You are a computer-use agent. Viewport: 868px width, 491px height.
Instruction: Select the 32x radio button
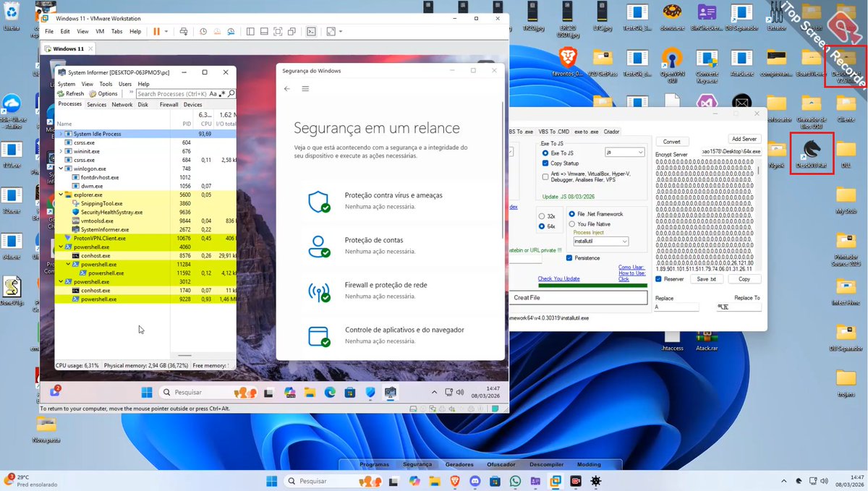point(542,216)
